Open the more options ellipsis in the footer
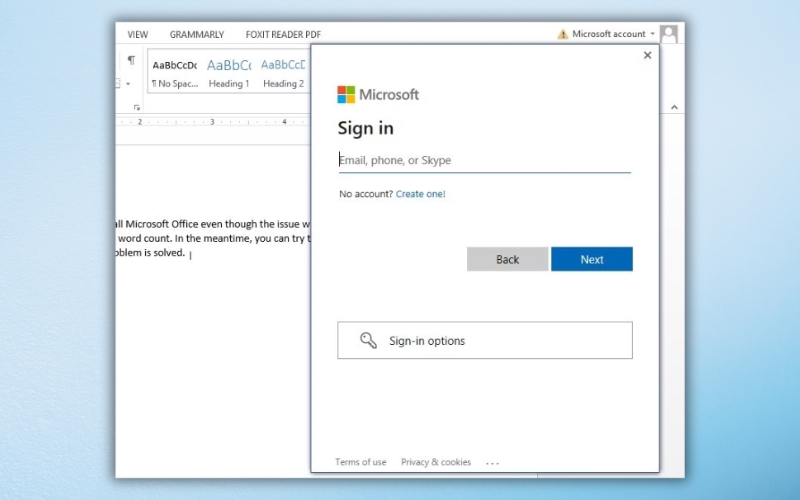The height and width of the screenshot is (500, 800). [x=492, y=463]
